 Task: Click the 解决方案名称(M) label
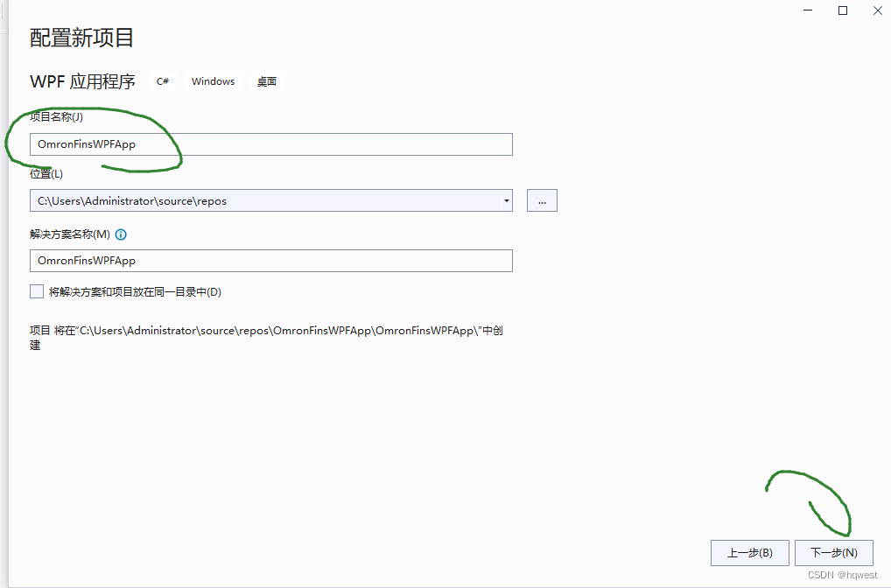click(70, 234)
